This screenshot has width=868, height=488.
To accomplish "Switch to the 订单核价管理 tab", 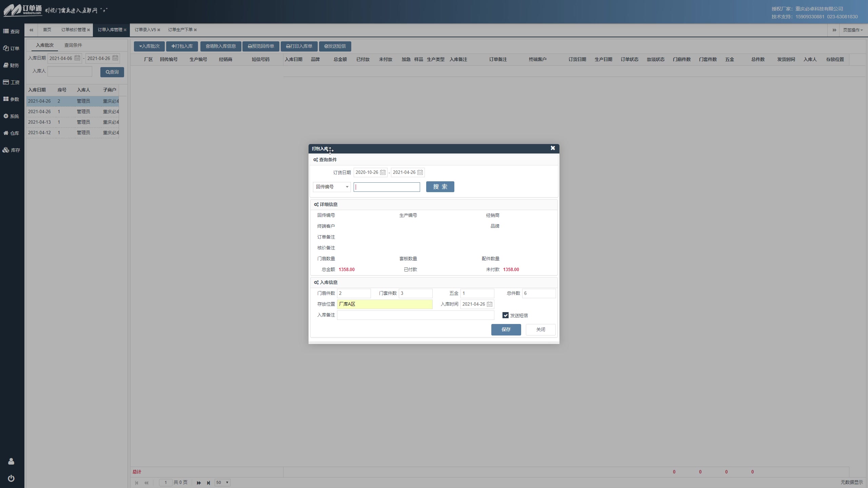I will [74, 30].
